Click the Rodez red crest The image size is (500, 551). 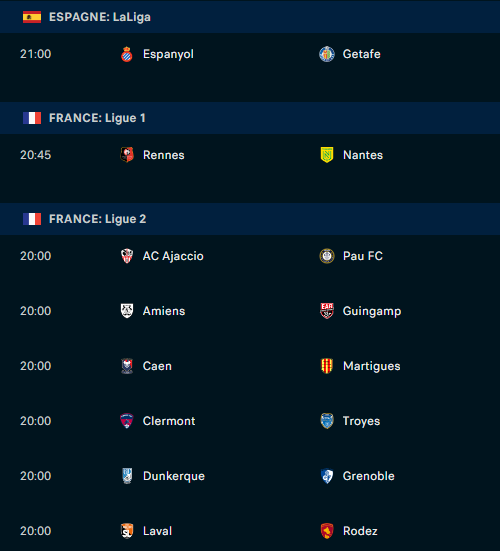(x=327, y=531)
